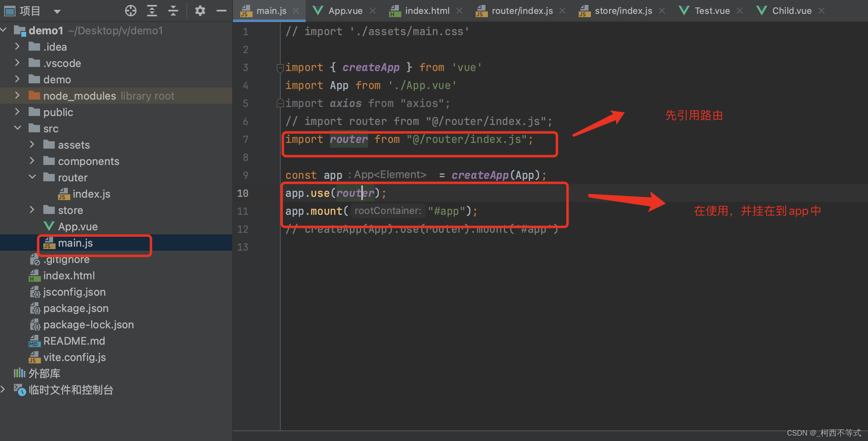Toggle code folding marker on line 3
Viewport: 868px width, 441px height.
point(280,68)
